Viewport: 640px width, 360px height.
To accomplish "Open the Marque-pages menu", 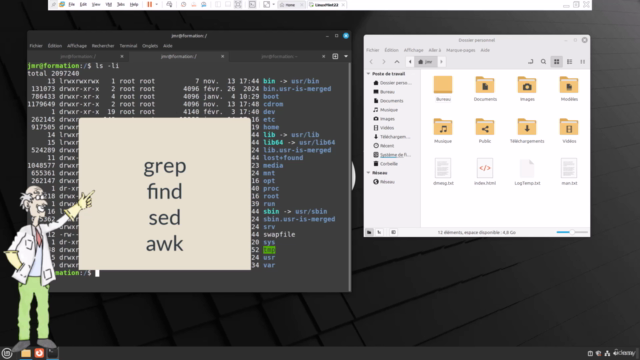I will [x=460, y=50].
